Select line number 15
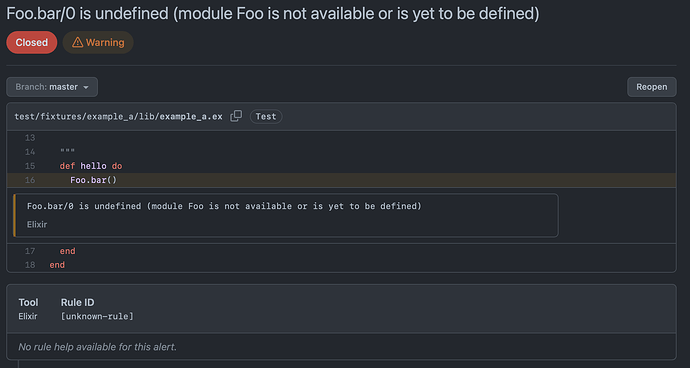 30,166
